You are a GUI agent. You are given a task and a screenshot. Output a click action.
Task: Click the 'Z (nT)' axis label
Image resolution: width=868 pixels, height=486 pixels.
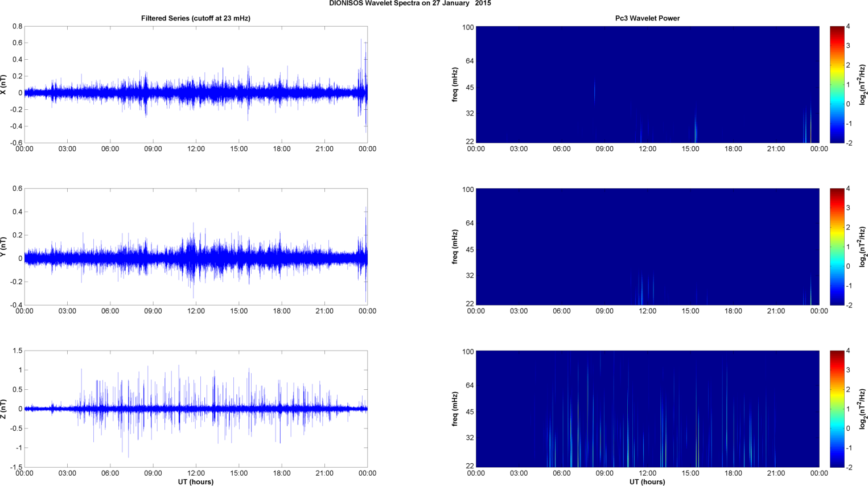point(3,409)
